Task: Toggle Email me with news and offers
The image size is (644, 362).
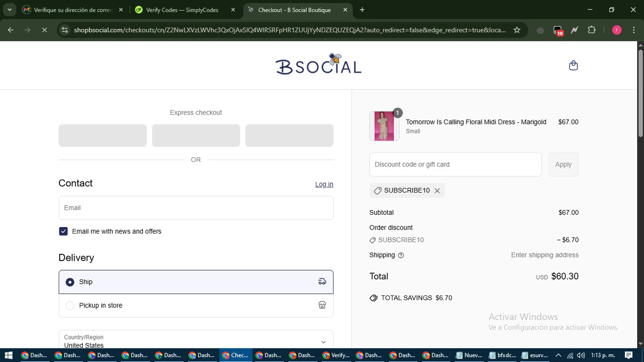Action: point(63,231)
